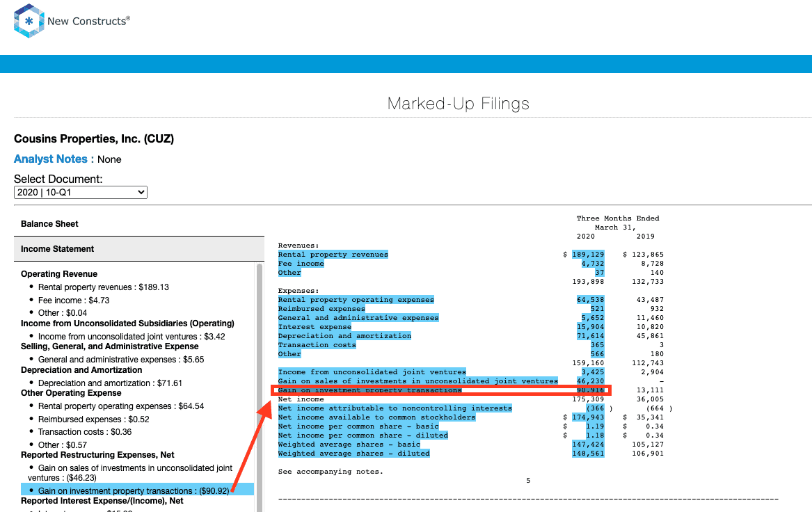This screenshot has height=512, width=812.
Task: Select 'Income from unconsolidated joint ventures : $3.42'
Action: tap(132, 337)
